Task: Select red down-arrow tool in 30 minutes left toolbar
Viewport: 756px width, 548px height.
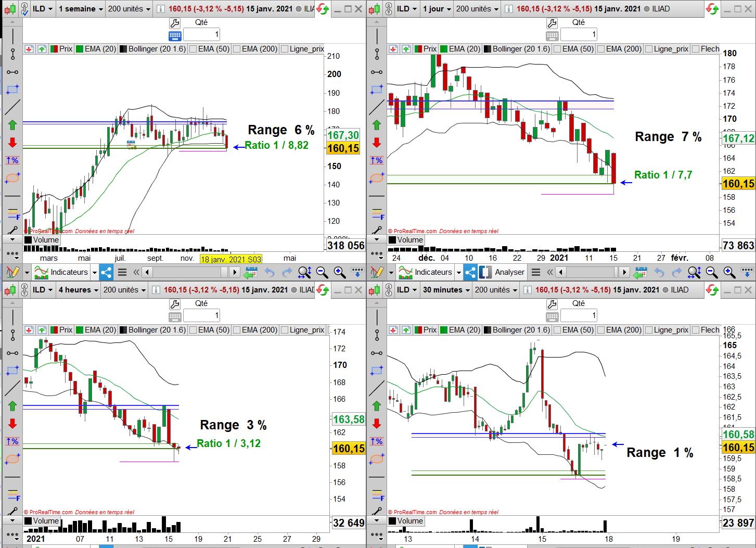Action: click(377, 424)
